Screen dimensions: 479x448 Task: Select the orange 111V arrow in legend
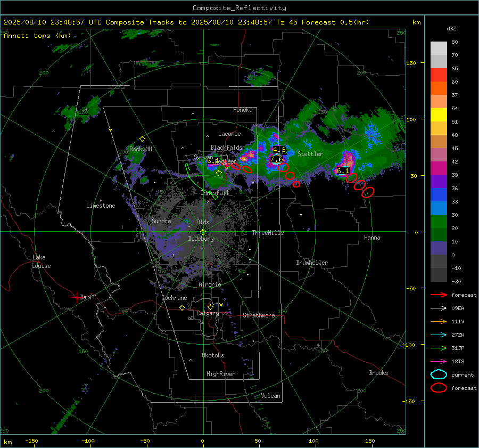[439, 321]
